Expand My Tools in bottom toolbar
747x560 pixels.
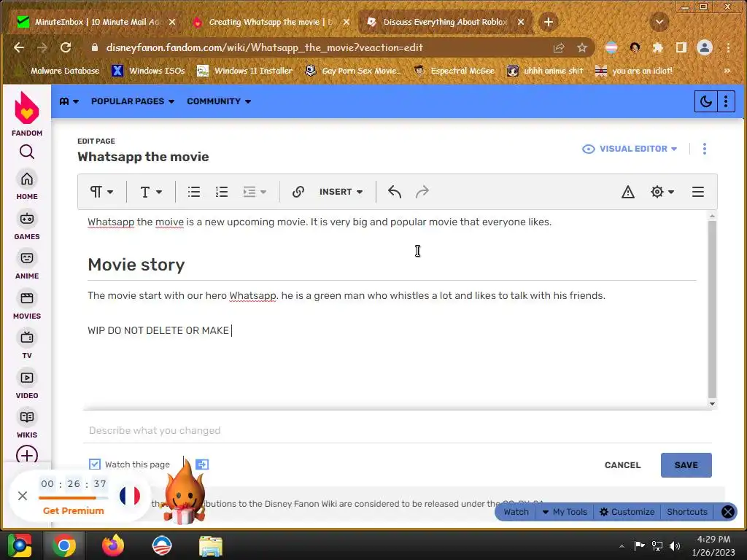[x=565, y=512]
